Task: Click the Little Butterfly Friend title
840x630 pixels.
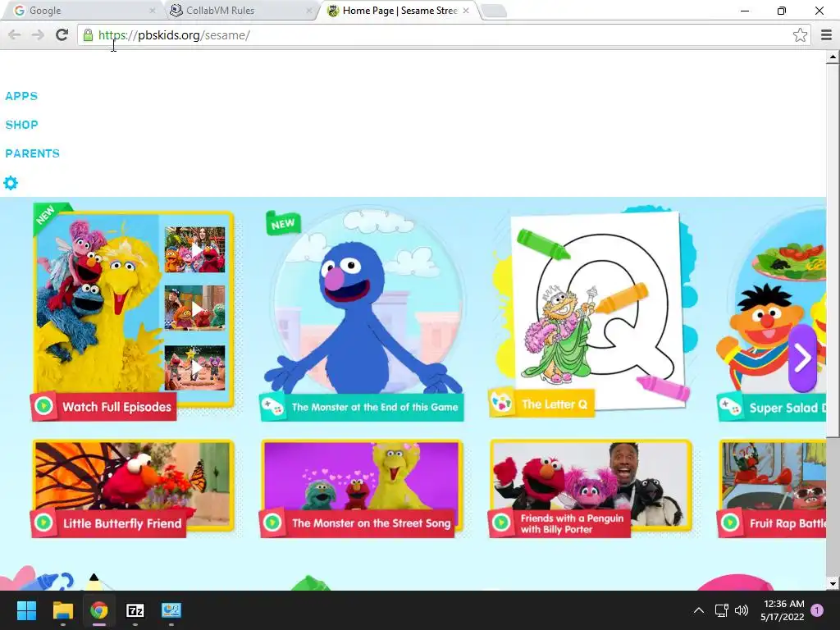Action: point(122,523)
